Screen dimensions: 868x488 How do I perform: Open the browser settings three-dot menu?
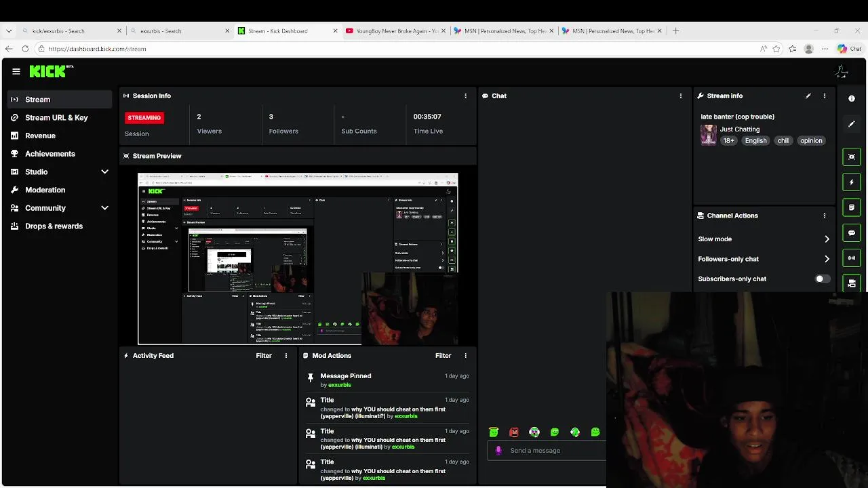coord(825,49)
